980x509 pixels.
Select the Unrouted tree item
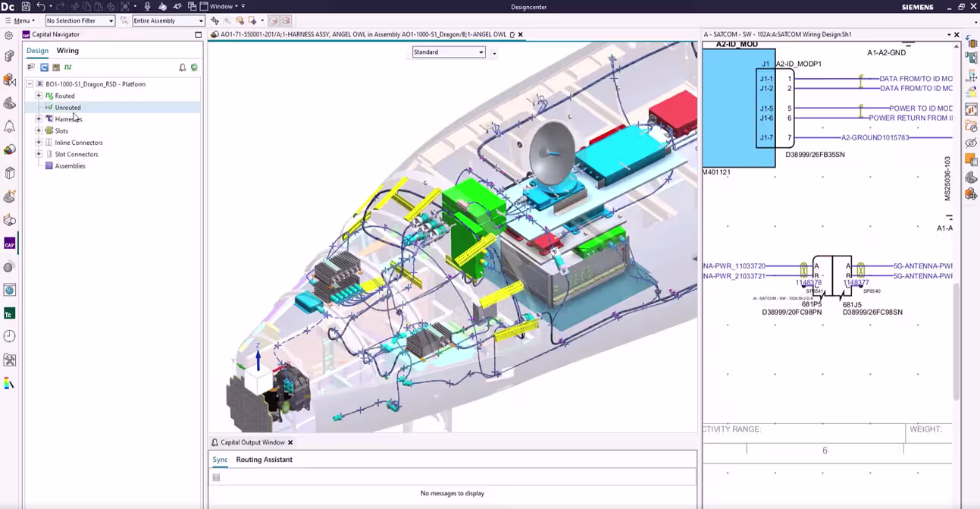click(67, 108)
